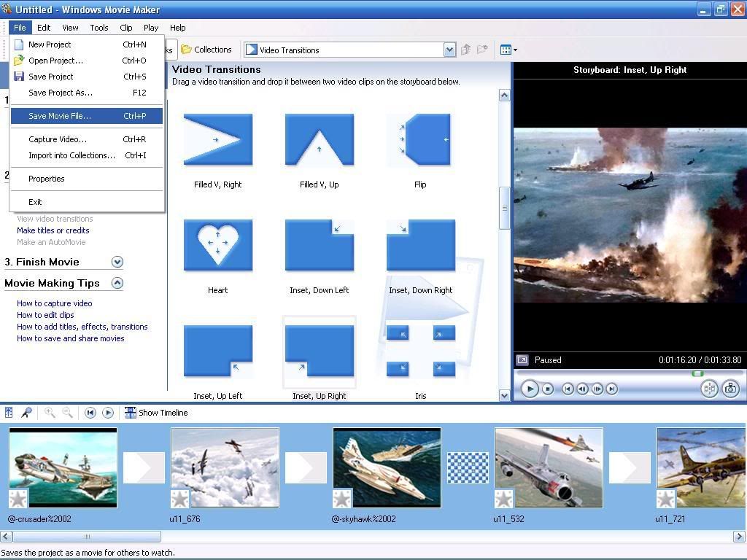Open How to edit clips tip
747x560 pixels.
pos(45,315)
